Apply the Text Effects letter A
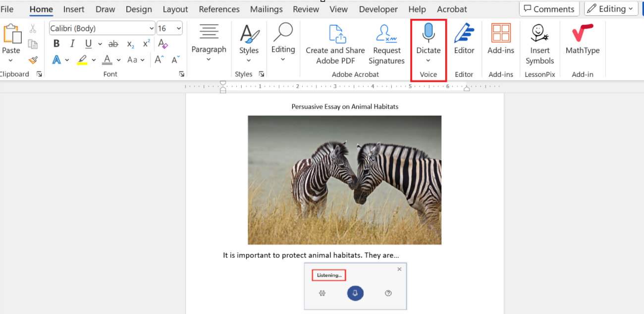This screenshot has width=644, height=314. (56, 60)
